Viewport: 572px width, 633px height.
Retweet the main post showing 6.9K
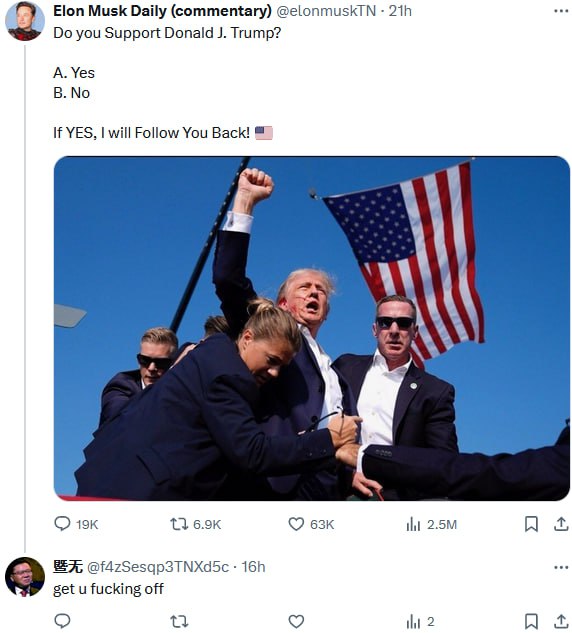point(195,524)
